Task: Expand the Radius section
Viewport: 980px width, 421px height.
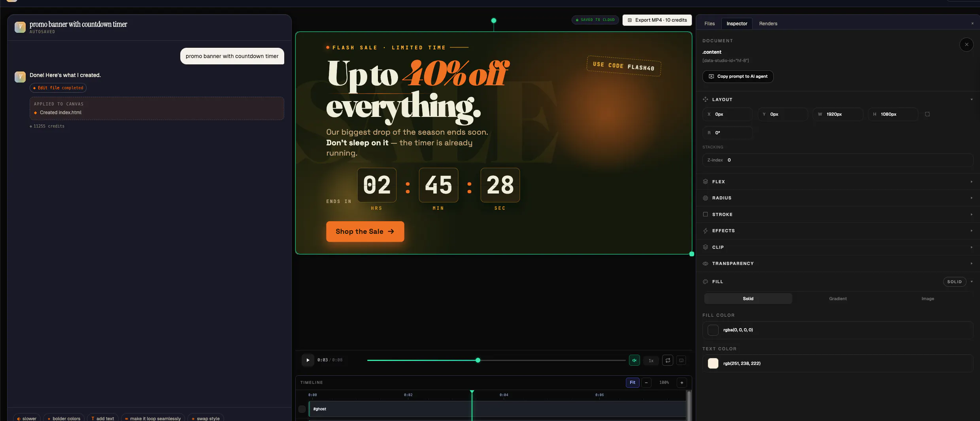Action: (971, 198)
